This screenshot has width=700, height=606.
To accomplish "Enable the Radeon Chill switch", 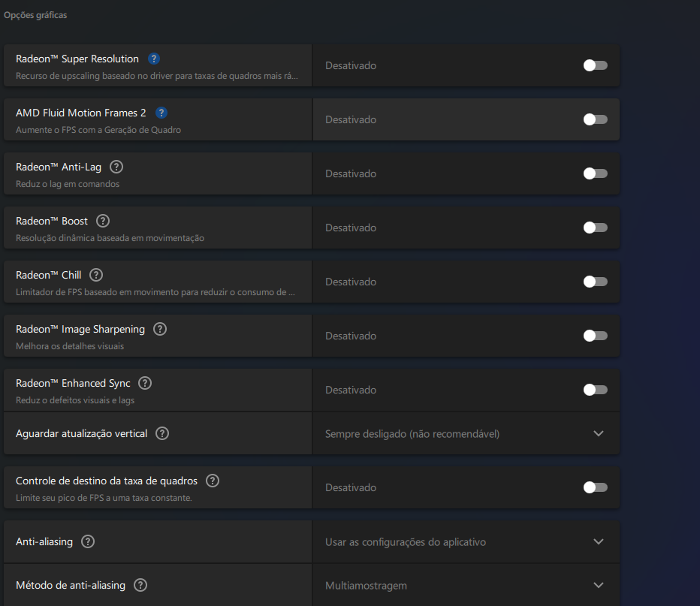I will coord(595,282).
